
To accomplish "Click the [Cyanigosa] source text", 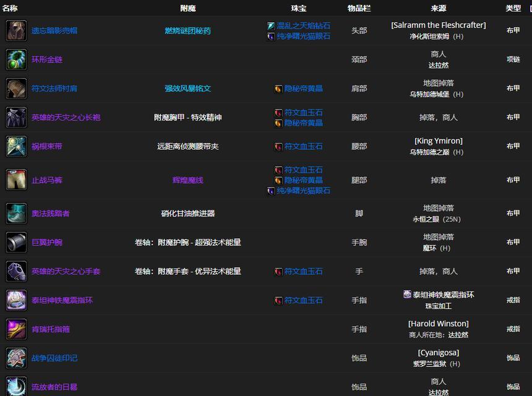I will point(439,353).
